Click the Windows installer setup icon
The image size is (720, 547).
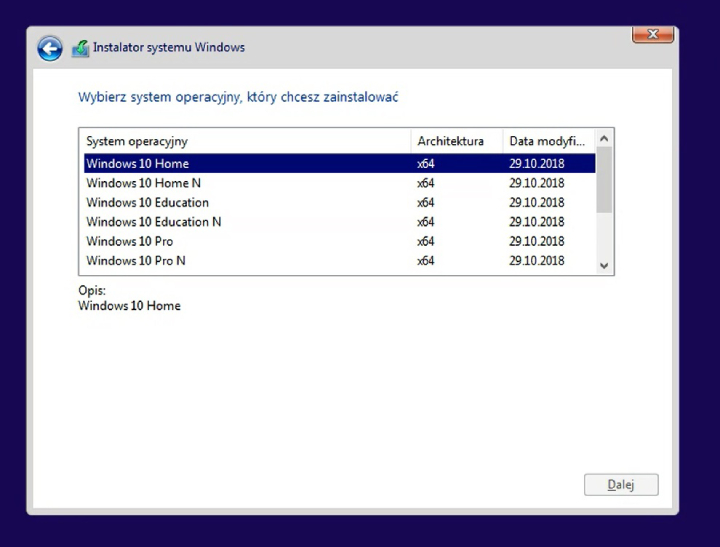click(80, 48)
